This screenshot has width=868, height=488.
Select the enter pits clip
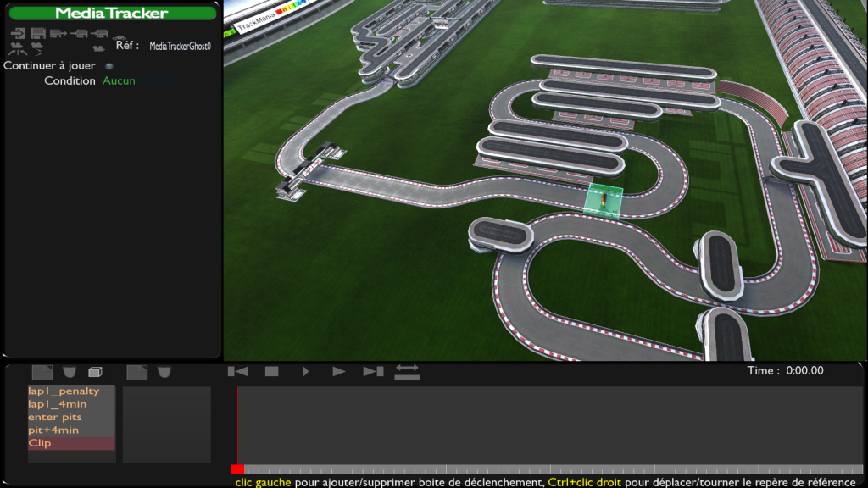[71, 417]
